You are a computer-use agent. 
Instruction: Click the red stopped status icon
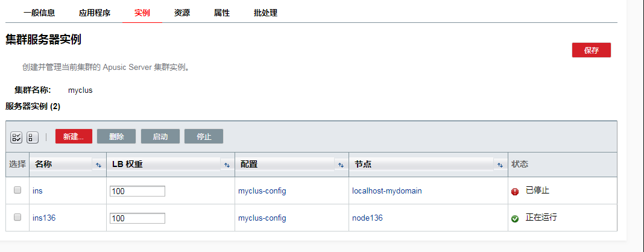(515, 191)
